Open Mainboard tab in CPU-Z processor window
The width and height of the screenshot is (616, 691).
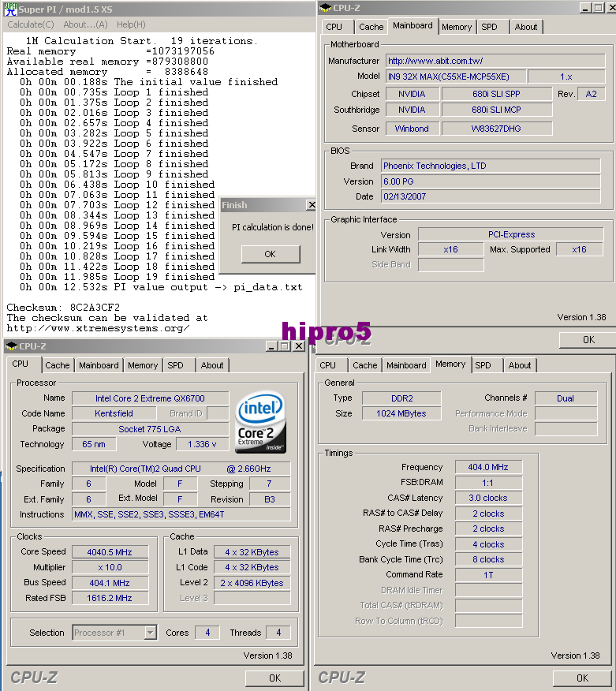click(x=99, y=365)
